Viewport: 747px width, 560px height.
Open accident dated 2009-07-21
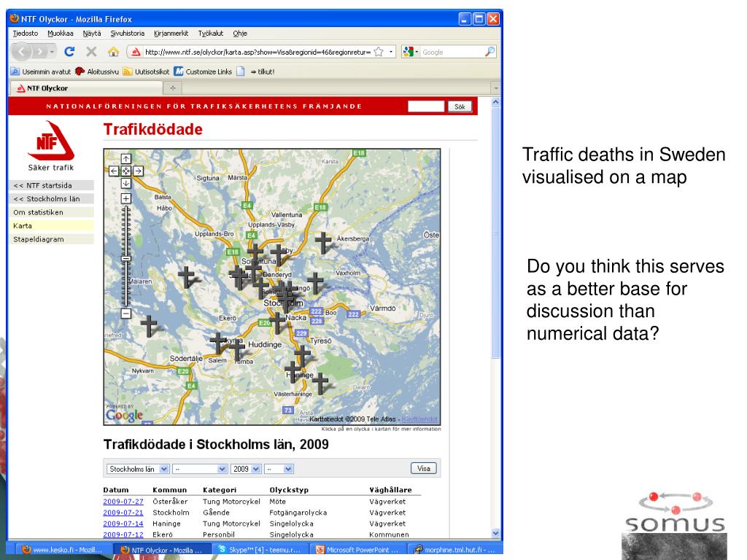(x=123, y=513)
